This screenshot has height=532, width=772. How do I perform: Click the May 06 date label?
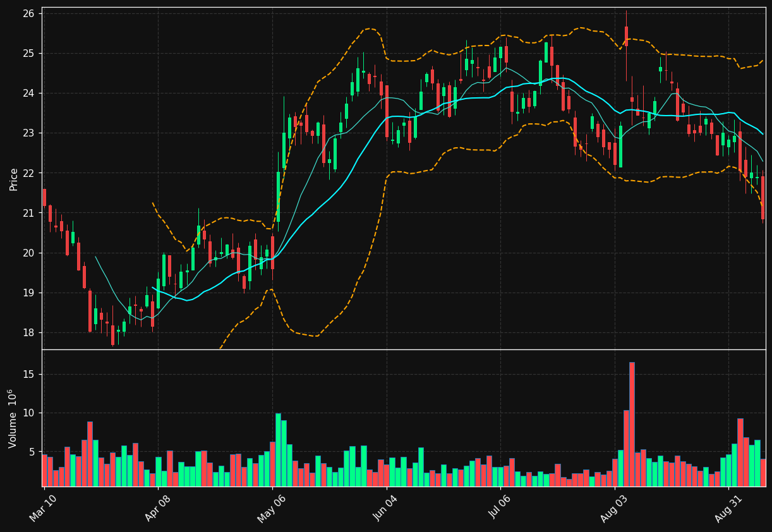[x=272, y=507]
